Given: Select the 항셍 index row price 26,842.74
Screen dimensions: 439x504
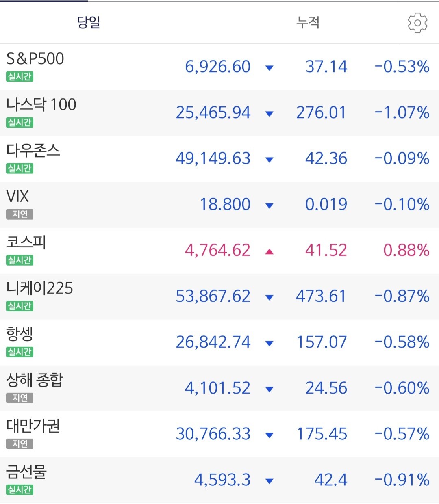Looking at the screenshot, I should pyautogui.click(x=213, y=342).
